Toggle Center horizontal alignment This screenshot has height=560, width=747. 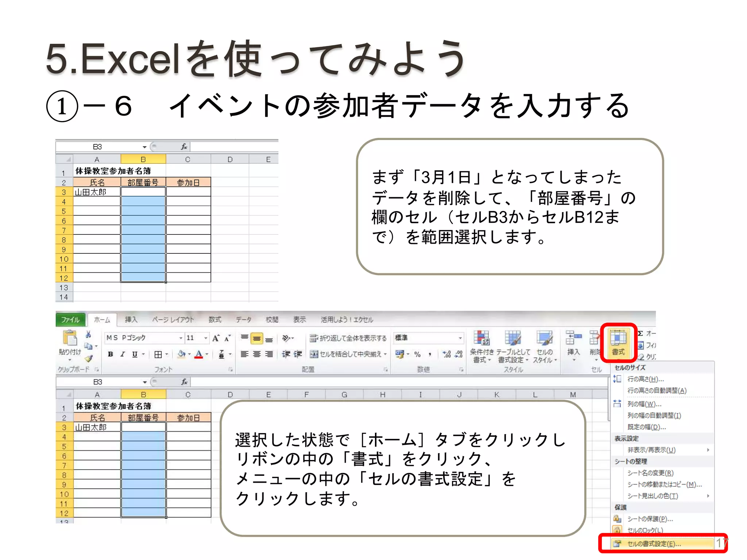(x=257, y=354)
